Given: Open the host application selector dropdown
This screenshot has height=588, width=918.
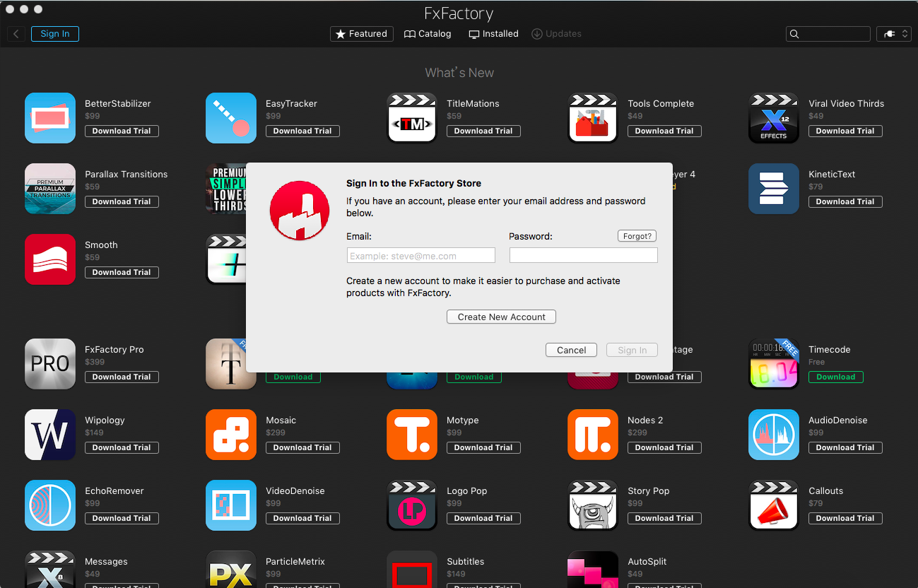Looking at the screenshot, I should tap(893, 34).
